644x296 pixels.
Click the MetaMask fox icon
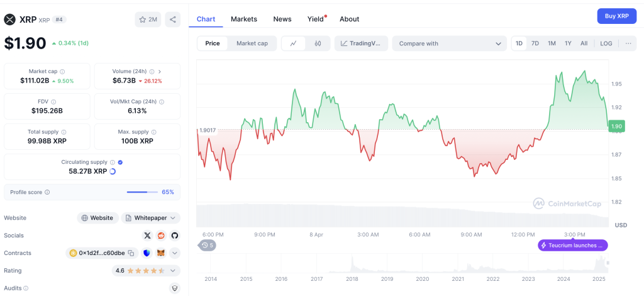coord(161,253)
